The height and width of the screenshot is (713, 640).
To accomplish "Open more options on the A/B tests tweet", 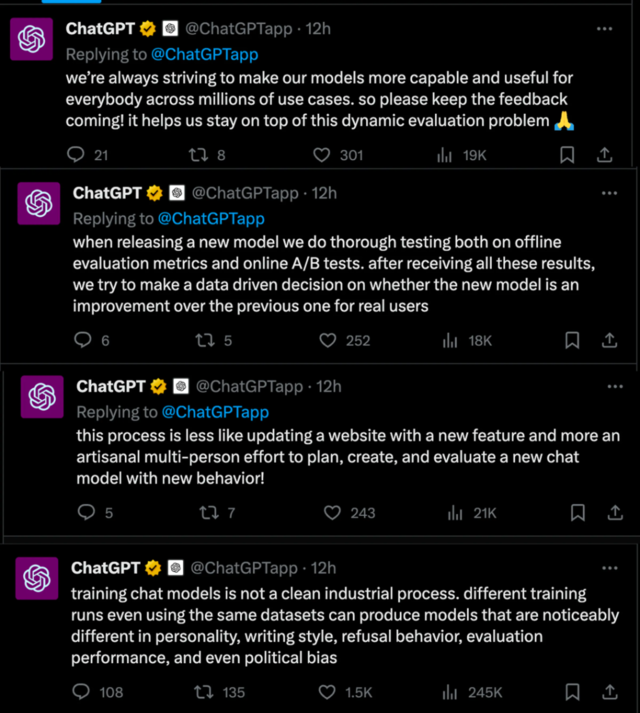I will click(610, 193).
